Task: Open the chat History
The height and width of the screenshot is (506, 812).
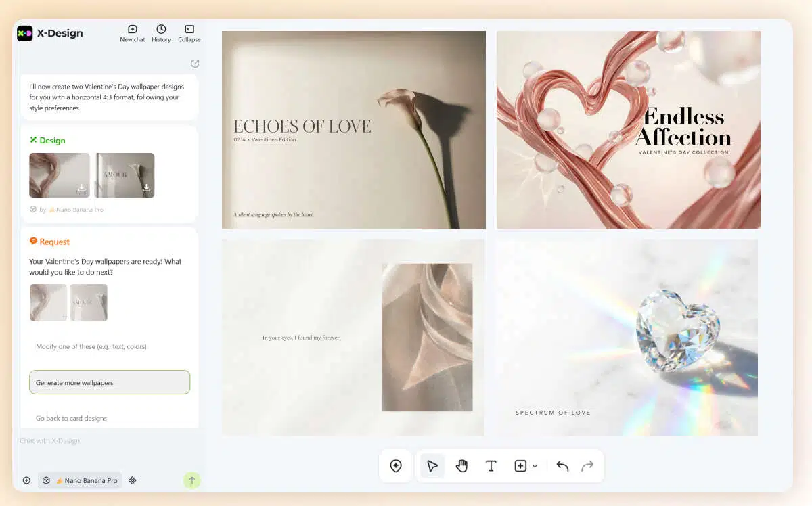Action: point(161,33)
